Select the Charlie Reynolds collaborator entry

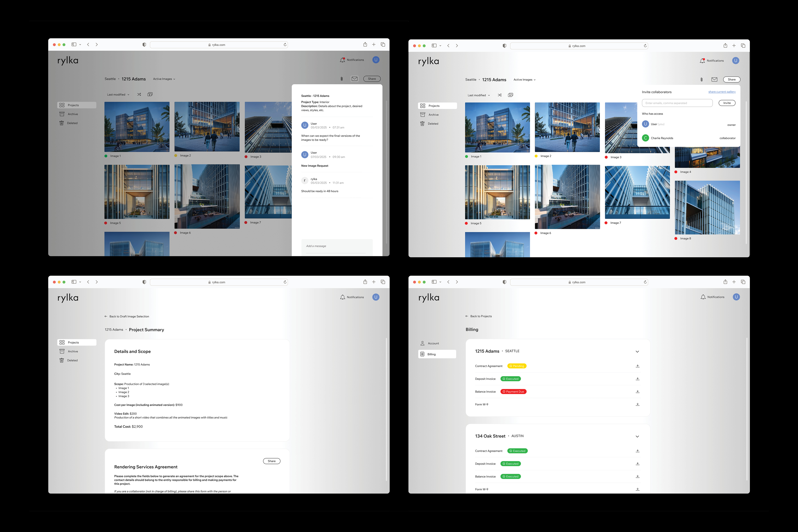coord(662,138)
